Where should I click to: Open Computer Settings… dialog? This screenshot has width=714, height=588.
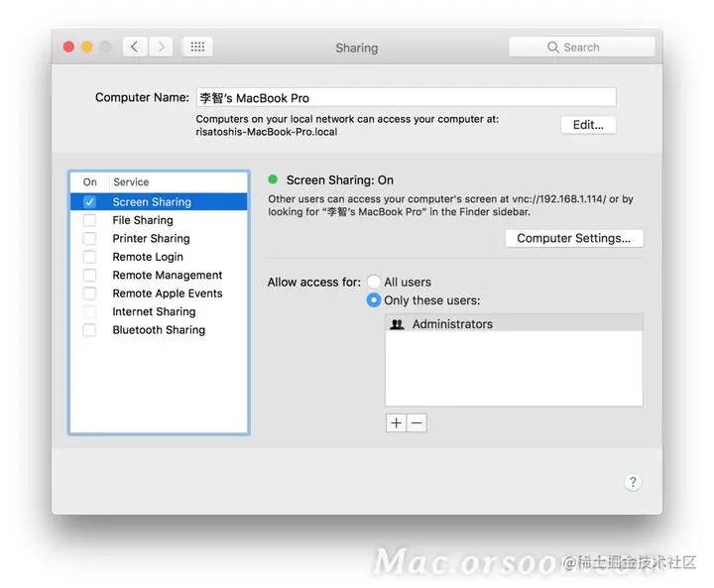coord(574,238)
